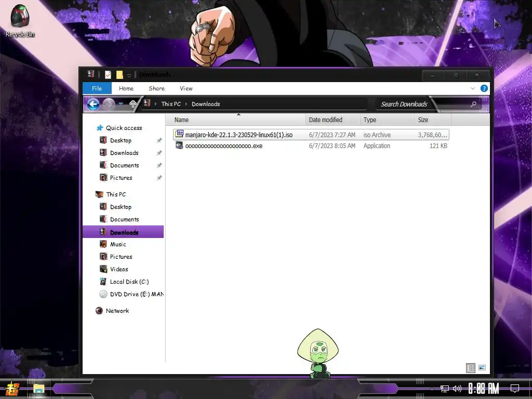
Task: Open the File ribbon tab
Action: (x=97, y=88)
